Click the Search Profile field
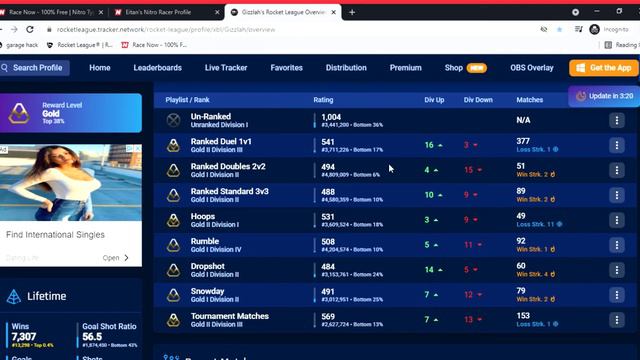The width and height of the screenshot is (640, 360). point(35,68)
